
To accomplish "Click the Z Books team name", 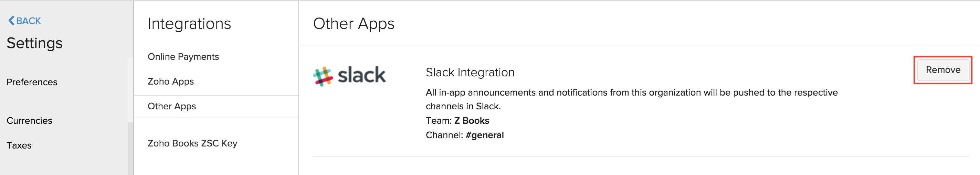I will [x=471, y=121].
